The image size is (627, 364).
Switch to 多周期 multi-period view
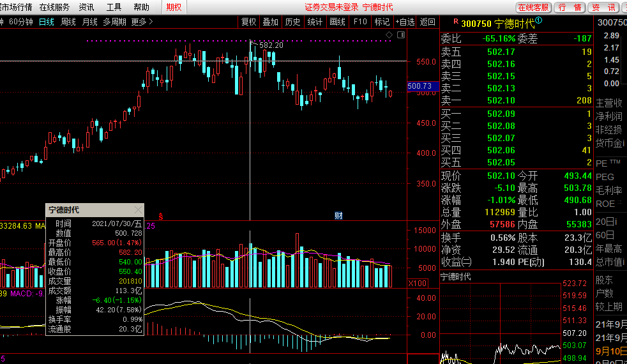coord(114,22)
